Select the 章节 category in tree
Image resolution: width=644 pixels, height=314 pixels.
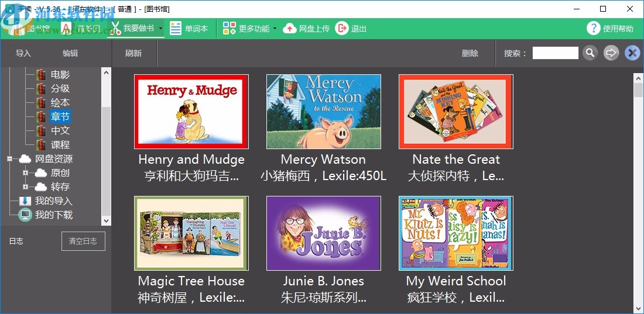pyautogui.click(x=60, y=116)
